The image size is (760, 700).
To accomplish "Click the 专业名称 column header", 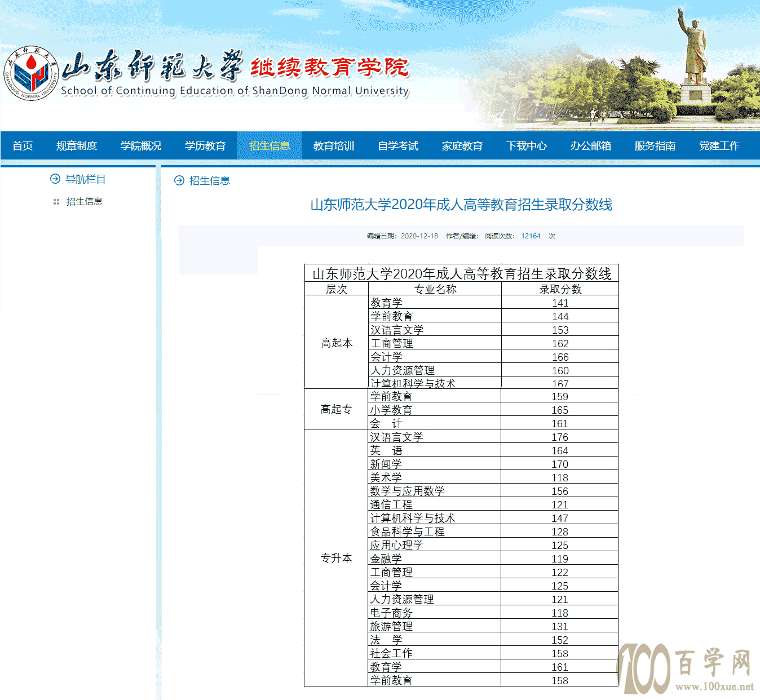I will [x=435, y=289].
